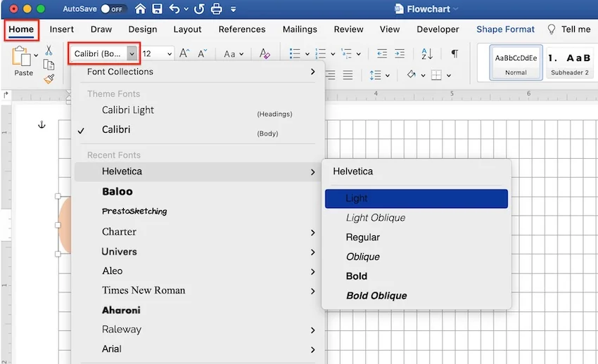Image resolution: width=598 pixels, height=364 pixels.
Task: Cut selection with scissors icon
Action: tap(49, 50)
